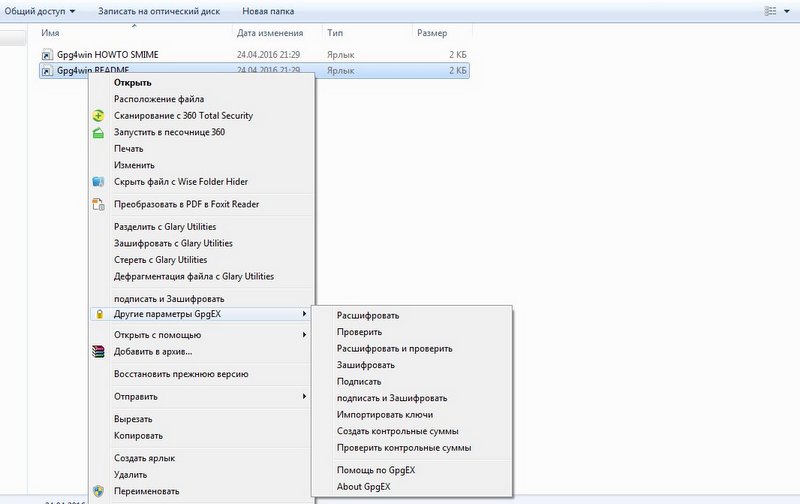Expand the Открыть с помощью submenu arrow
The height and width of the screenshot is (504, 800).
304,335
